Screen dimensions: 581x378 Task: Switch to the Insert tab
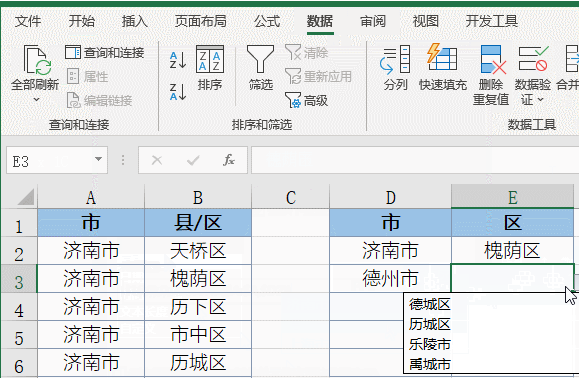pyautogui.click(x=135, y=21)
